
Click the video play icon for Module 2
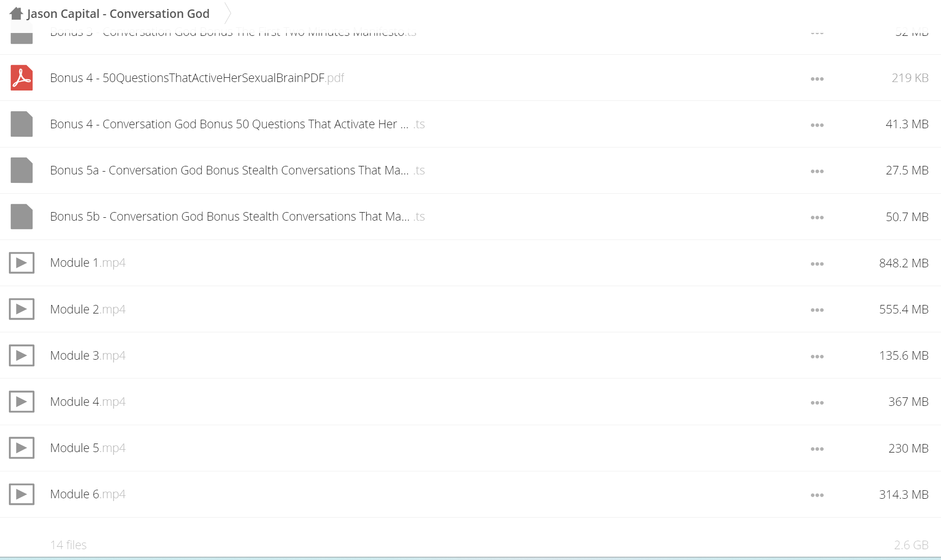pyautogui.click(x=22, y=309)
